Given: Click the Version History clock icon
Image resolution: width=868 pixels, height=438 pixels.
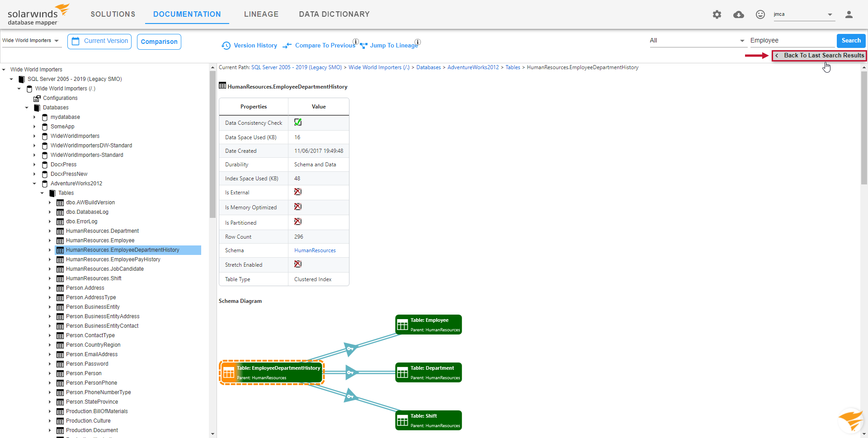Looking at the screenshot, I should click(226, 46).
